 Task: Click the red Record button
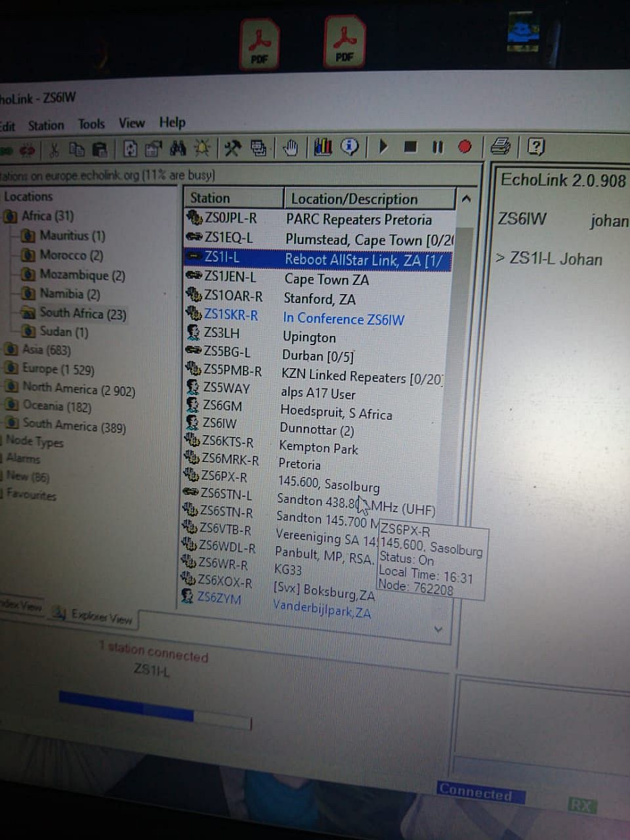465,146
